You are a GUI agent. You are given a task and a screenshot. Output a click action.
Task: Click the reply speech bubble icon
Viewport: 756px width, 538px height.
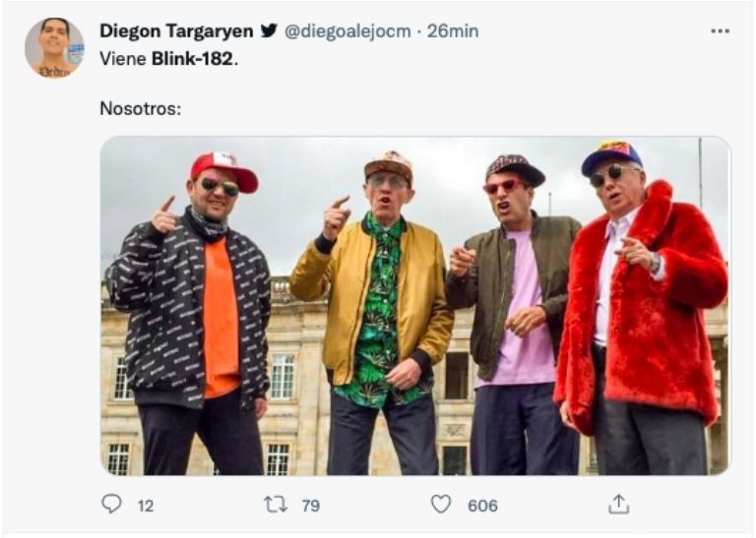[111, 505]
